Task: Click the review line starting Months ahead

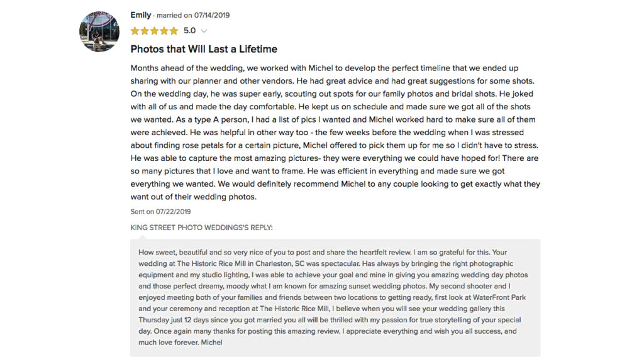Action: pyautogui.click(x=325, y=68)
